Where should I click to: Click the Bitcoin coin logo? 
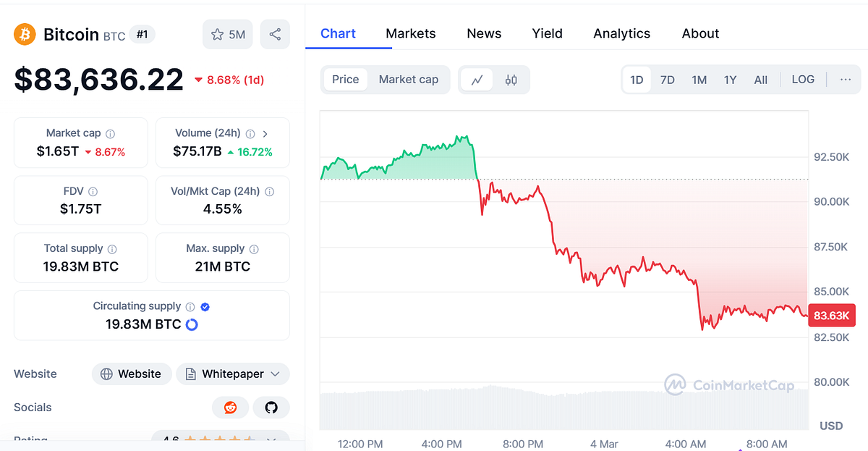(x=24, y=34)
